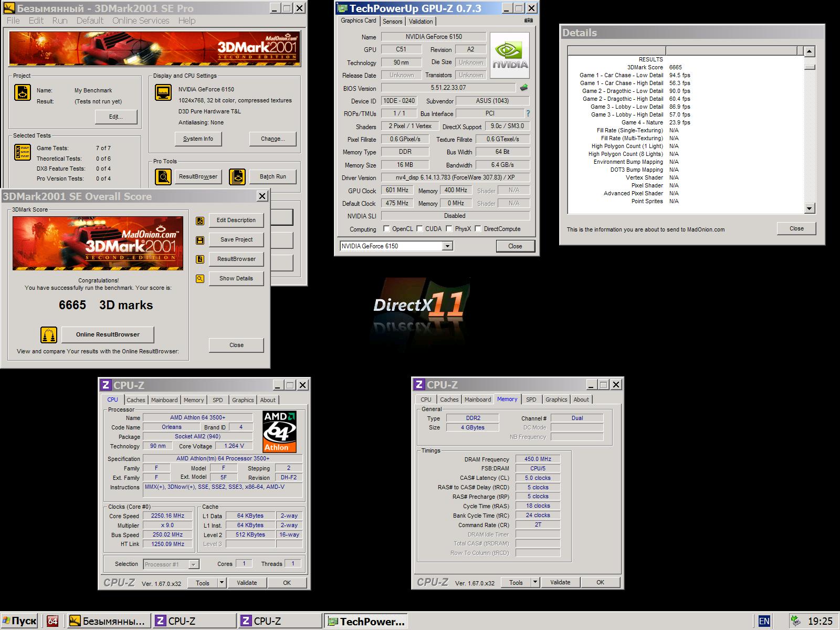
Task: Open the Пуск Start button
Action: pyautogui.click(x=20, y=621)
